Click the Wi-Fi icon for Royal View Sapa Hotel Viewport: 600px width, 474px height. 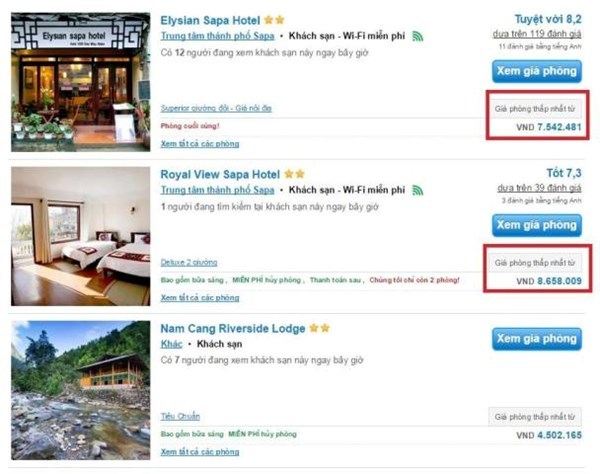click(418, 190)
